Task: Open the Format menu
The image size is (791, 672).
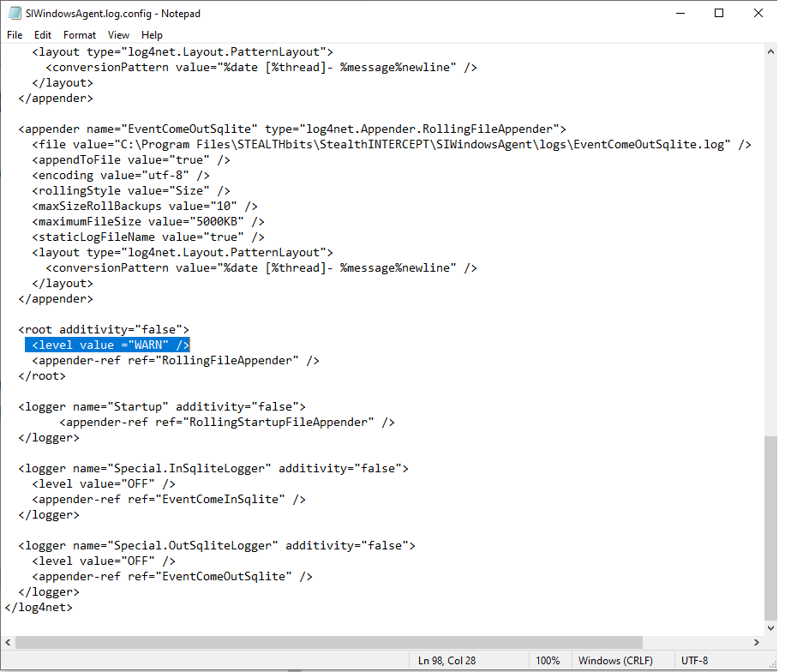Action: click(x=79, y=35)
